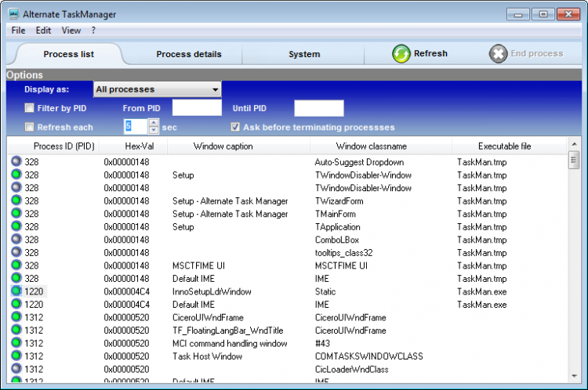This screenshot has width=588, height=390.
Task: Open the Display as dropdown
Action: 157,89
